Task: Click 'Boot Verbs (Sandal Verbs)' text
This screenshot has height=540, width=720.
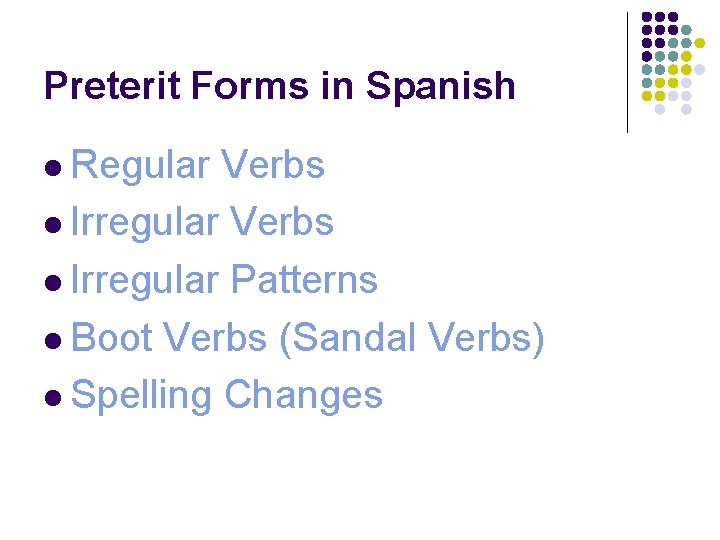Action: [308, 338]
